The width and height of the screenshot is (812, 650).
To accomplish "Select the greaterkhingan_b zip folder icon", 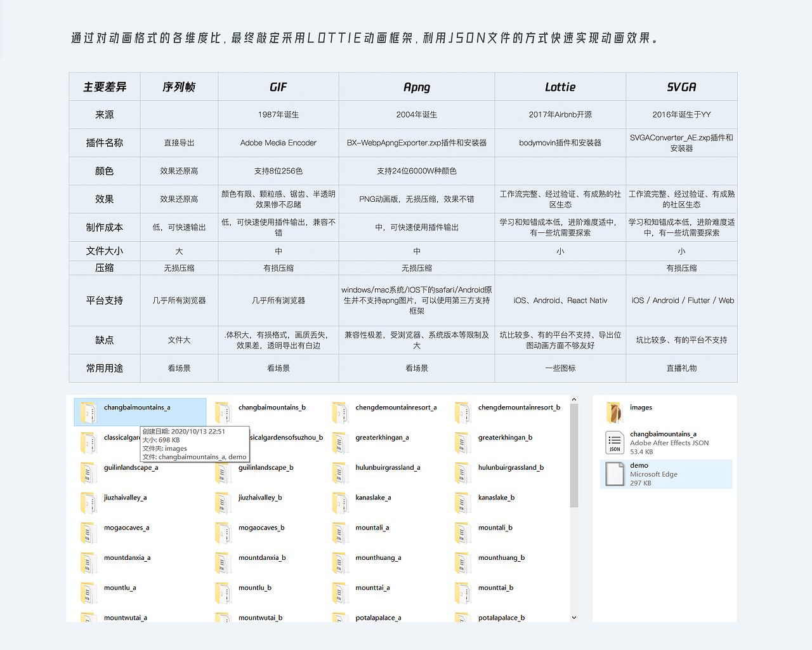I will pyautogui.click(x=462, y=442).
